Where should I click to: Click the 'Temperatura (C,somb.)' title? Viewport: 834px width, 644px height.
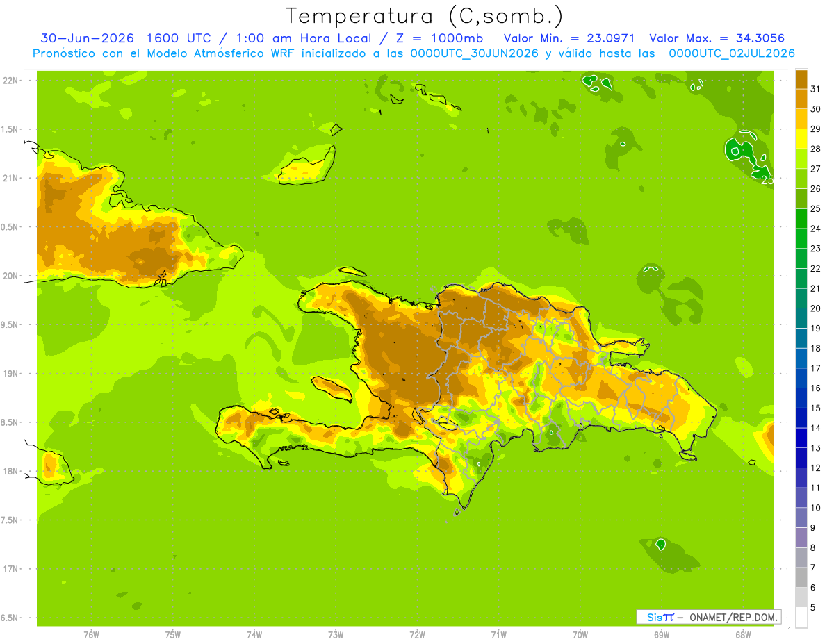[424, 17]
